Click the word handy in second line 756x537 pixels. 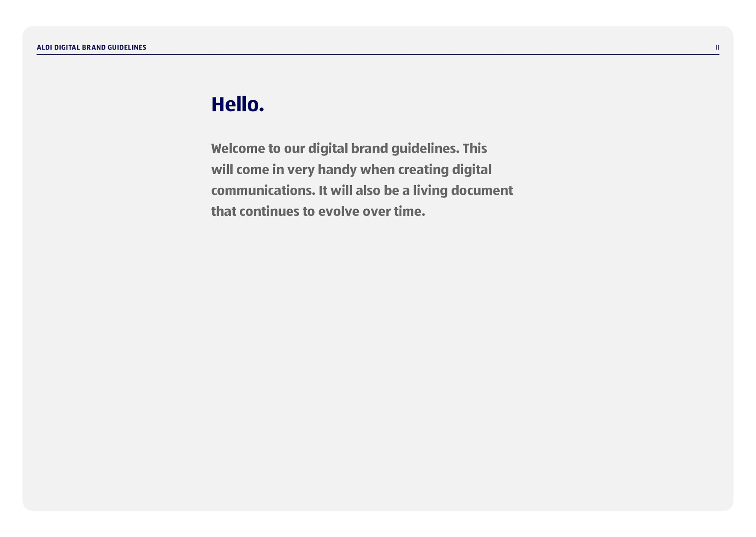(337, 170)
